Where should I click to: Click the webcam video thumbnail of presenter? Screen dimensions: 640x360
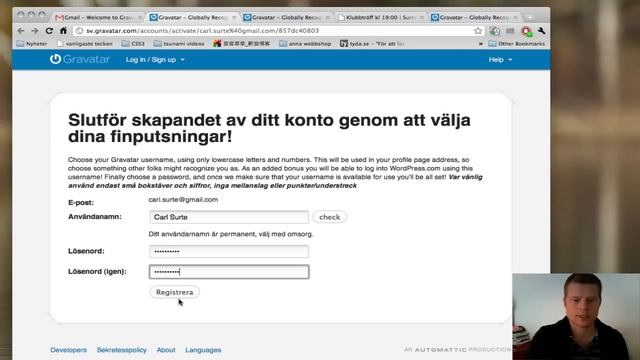pos(576,317)
